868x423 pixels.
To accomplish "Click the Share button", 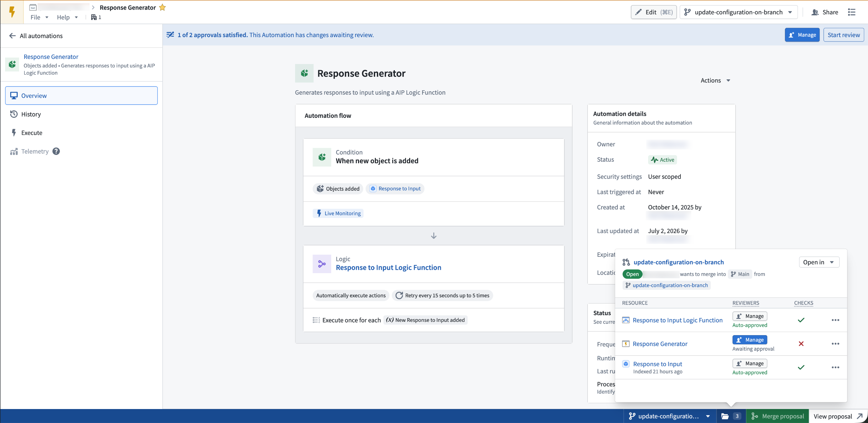I will 825,12.
